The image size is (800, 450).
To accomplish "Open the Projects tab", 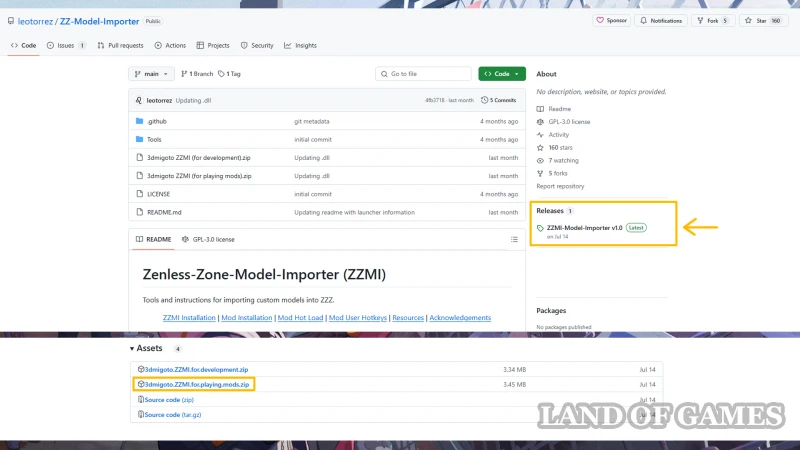I will 213,45.
